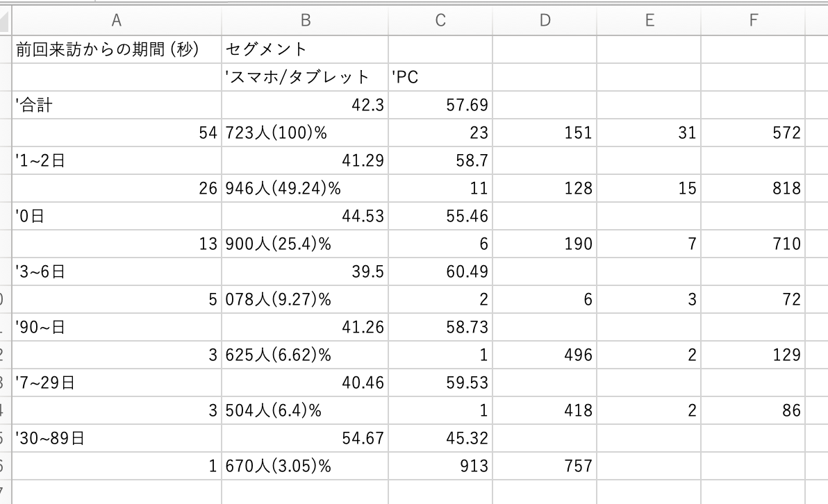
Task: Select the column B header
Action: 305,20
